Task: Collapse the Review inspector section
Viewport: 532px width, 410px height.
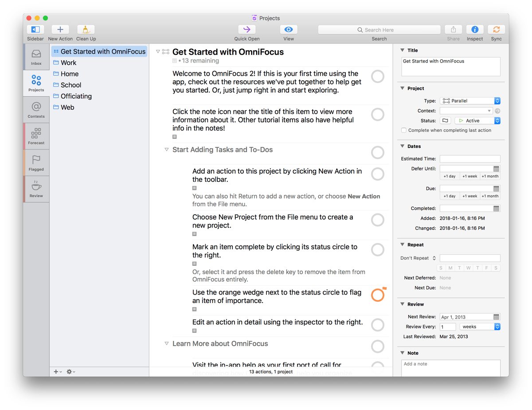Action: coord(403,304)
